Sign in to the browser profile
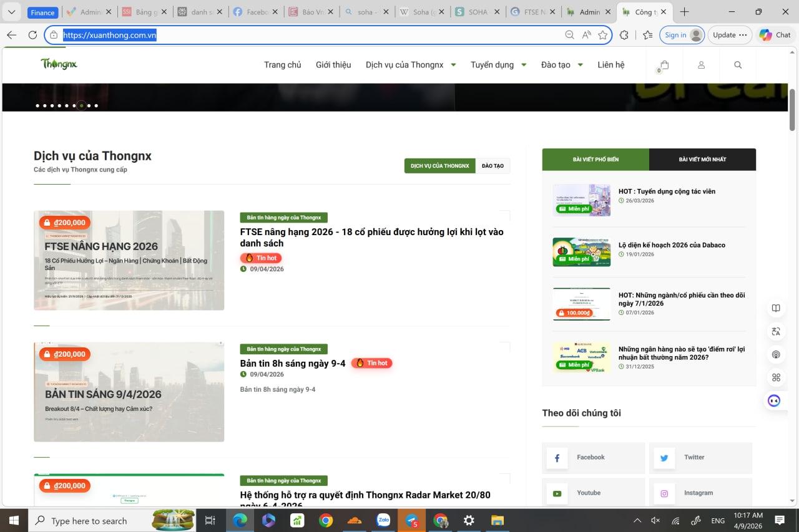This screenshot has height=532, width=799. (682, 35)
